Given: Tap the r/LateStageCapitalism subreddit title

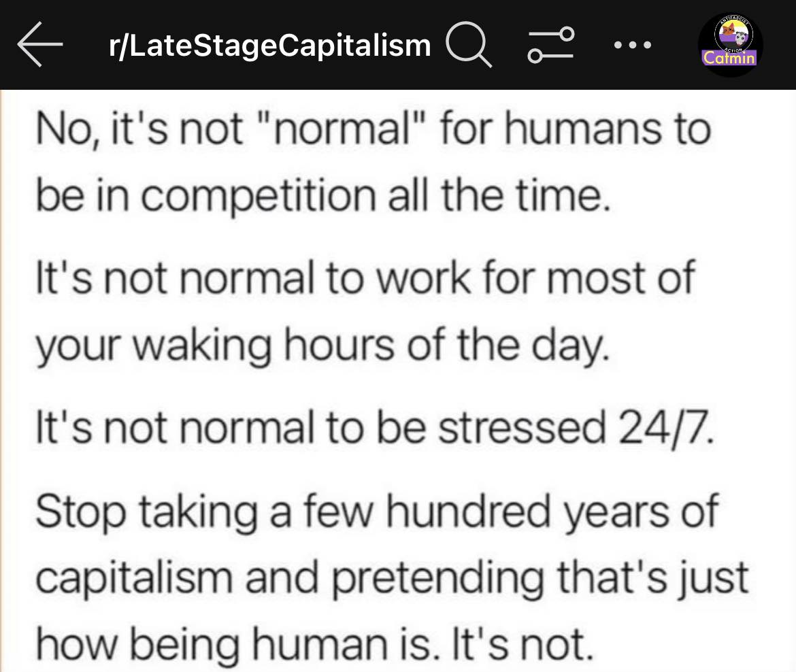Looking at the screenshot, I should tap(269, 46).
